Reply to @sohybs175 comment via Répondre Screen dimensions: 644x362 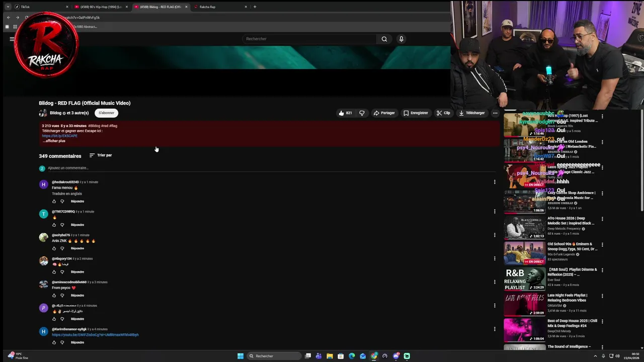pos(77,248)
